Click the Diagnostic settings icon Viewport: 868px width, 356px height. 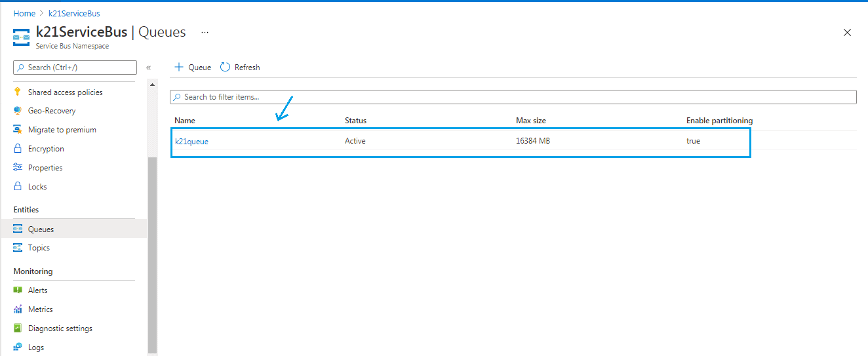point(18,328)
